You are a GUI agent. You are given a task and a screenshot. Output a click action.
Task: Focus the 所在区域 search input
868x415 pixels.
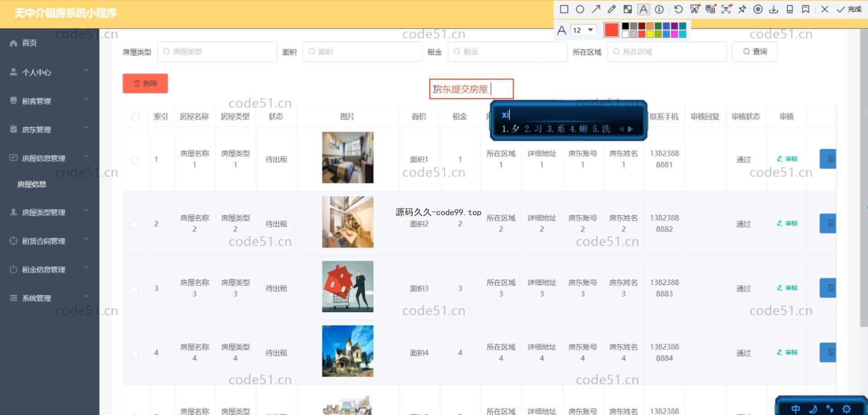667,52
